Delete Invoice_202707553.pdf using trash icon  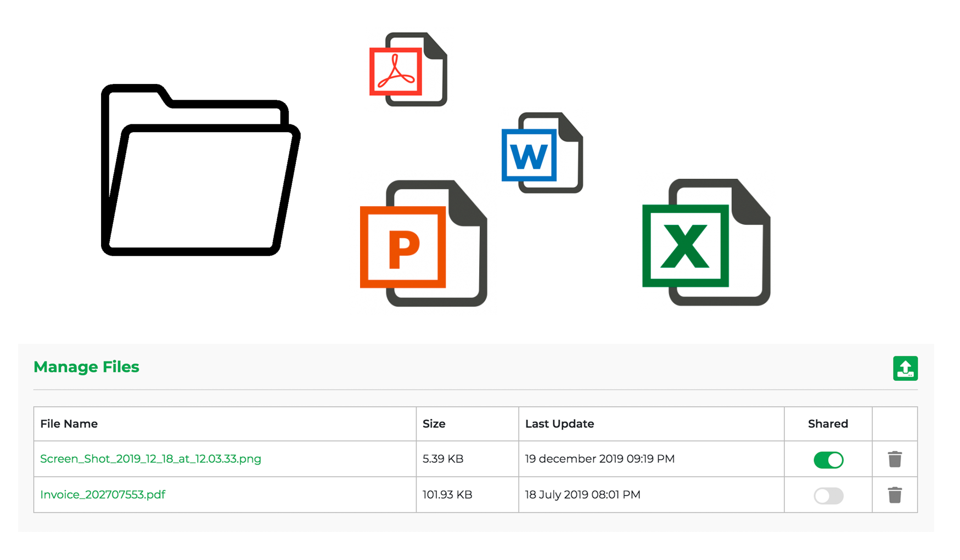click(x=895, y=495)
